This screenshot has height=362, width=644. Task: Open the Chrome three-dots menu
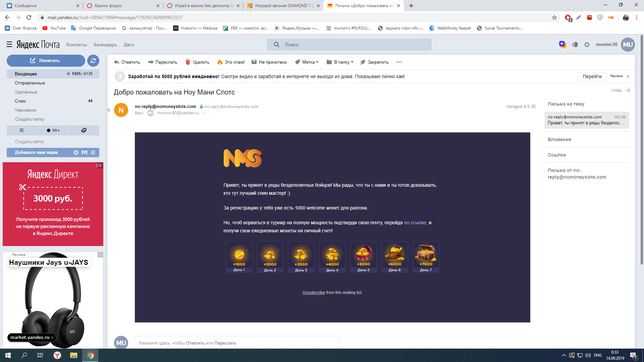coord(637,17)
